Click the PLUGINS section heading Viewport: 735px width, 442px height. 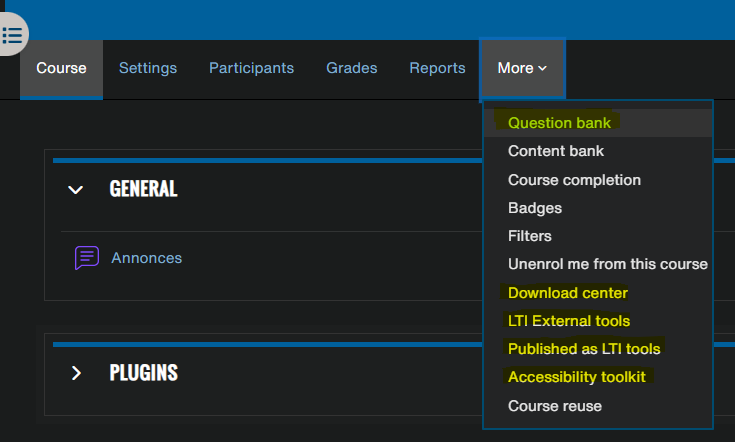click(x=143, y=373)
